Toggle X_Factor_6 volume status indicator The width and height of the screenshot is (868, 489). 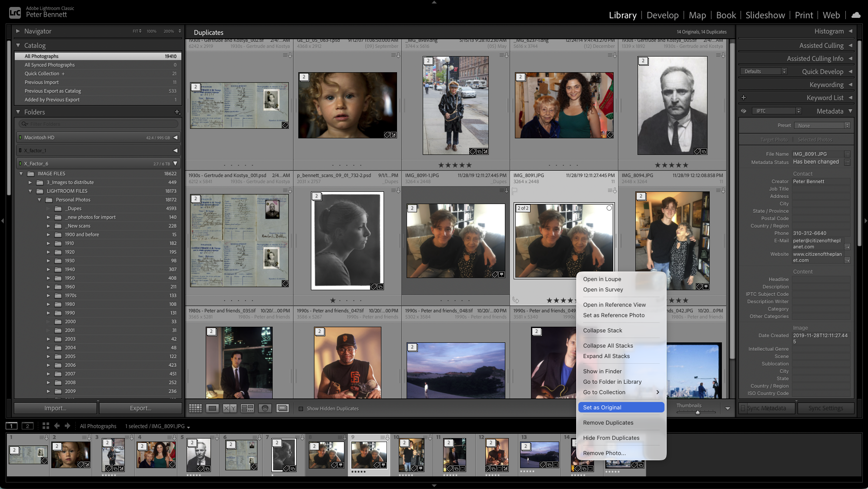[20, 164]
